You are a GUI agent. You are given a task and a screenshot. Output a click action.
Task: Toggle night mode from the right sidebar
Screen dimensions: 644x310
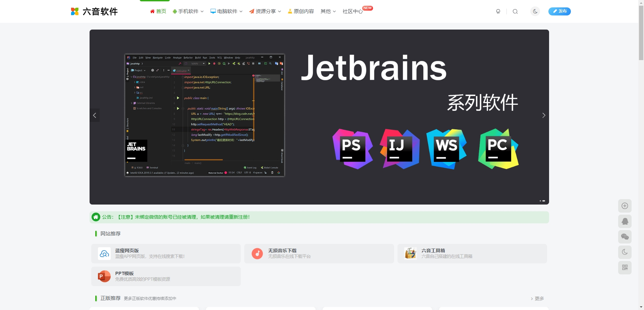pos(625,252)
